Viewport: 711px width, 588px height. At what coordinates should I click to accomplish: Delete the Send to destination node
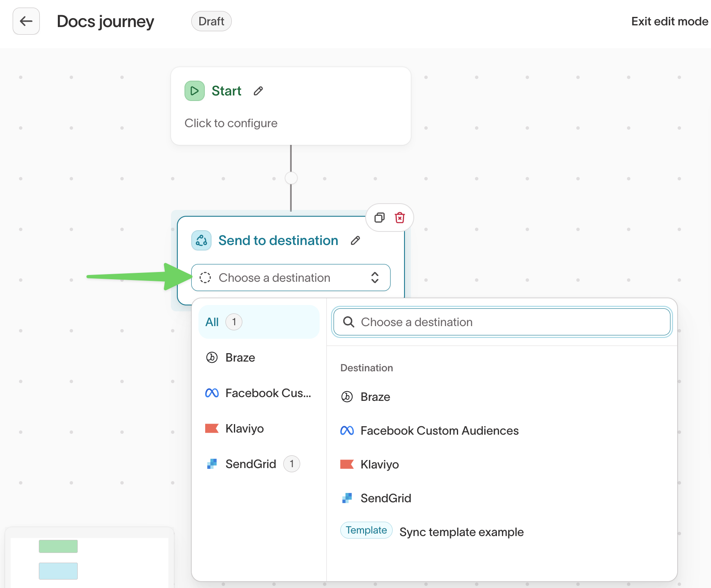(x=399, y=218)
